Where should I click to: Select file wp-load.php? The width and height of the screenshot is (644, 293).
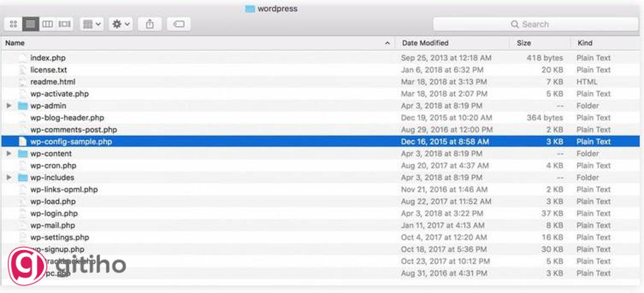[x=53, y=202]
